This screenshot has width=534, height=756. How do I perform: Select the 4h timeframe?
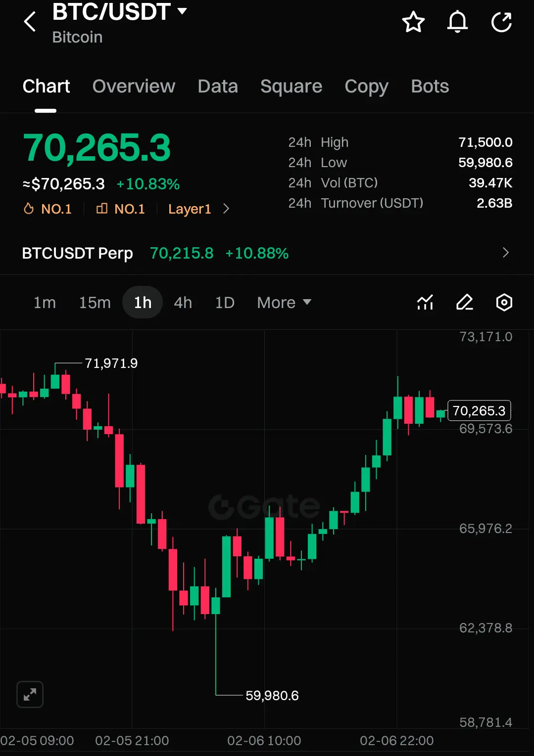coord(183,302)
